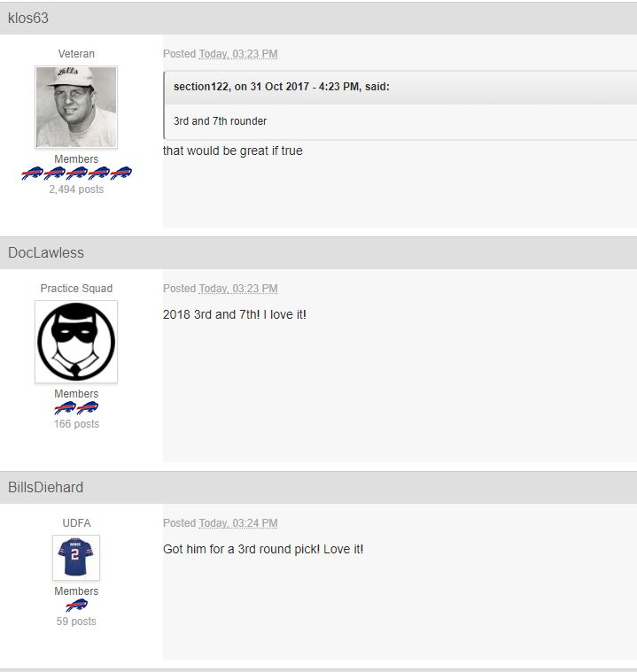
Task: Click the 'Veteran' rank label above klos63's avatar
Action: tap(76, 54)
